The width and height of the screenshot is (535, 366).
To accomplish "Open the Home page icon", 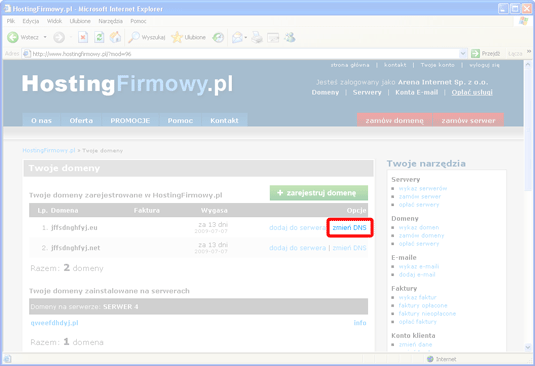I will point(115,37).
